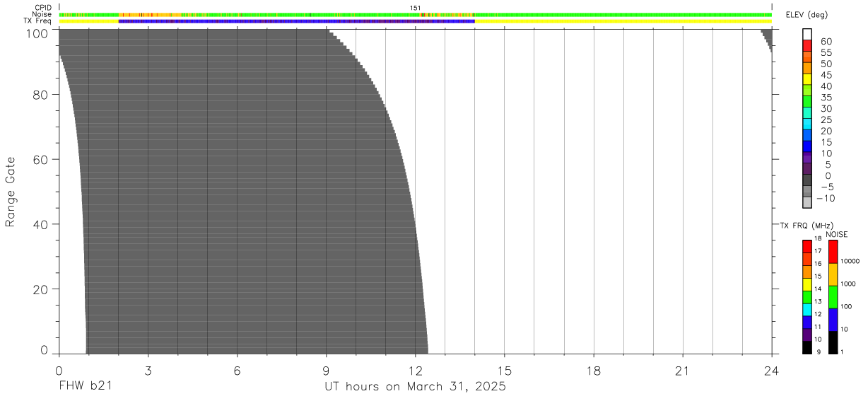The width and height of the screenshot is (868, 401).
Task: Select the yellow swatch in TX FRQ legend
Action: [x=807, y=284]
